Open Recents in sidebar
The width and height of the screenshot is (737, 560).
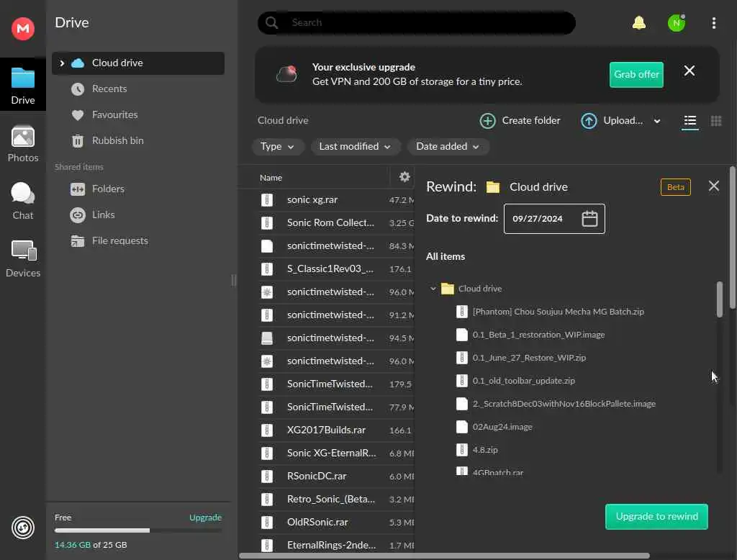[109, 89]
